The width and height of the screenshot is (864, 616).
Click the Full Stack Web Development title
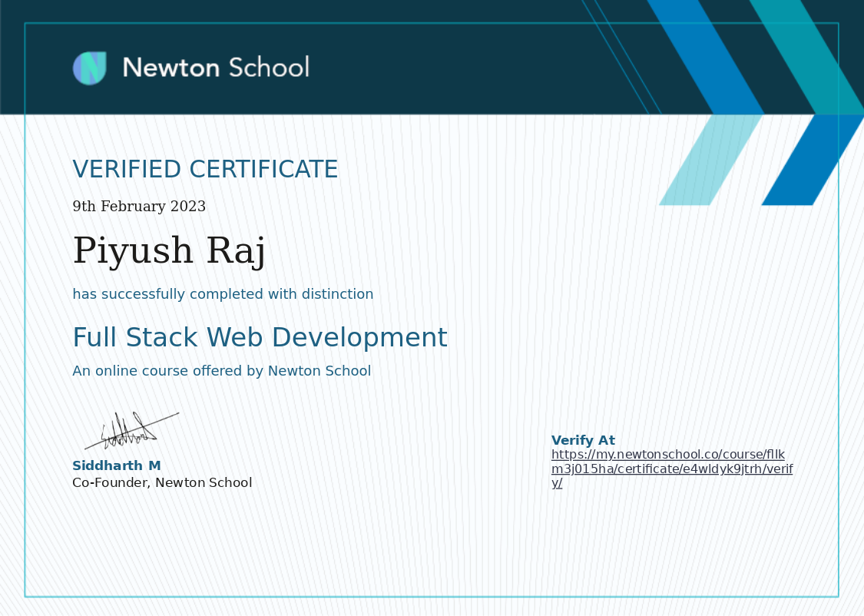click(x=260, y=336)
